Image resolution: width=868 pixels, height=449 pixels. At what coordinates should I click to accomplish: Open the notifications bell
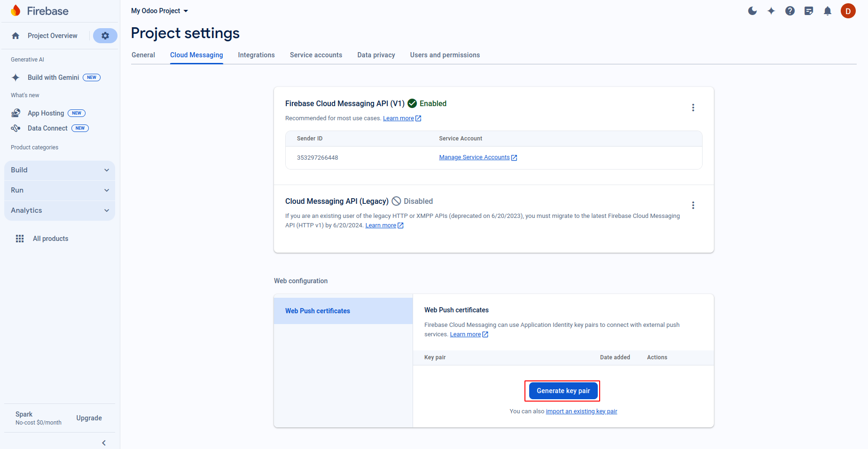(828, 11)
